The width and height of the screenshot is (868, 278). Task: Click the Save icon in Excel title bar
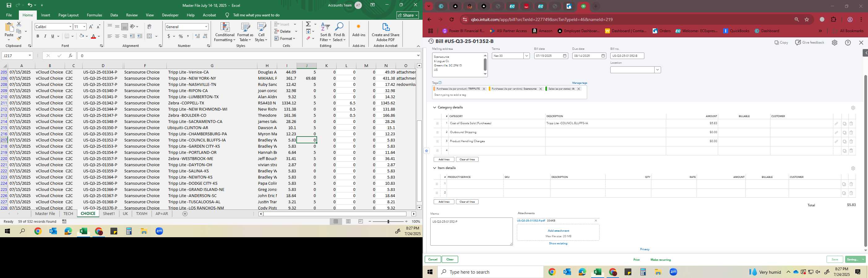coord(9,5)
